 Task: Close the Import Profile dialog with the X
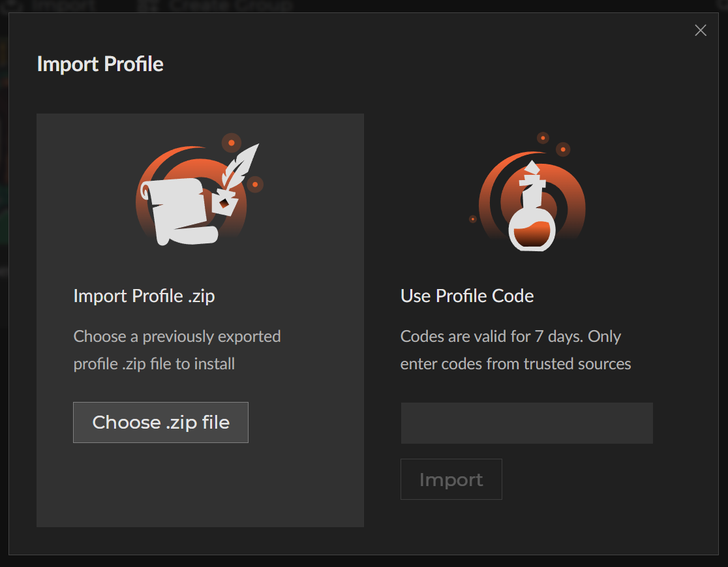point(701,30)
